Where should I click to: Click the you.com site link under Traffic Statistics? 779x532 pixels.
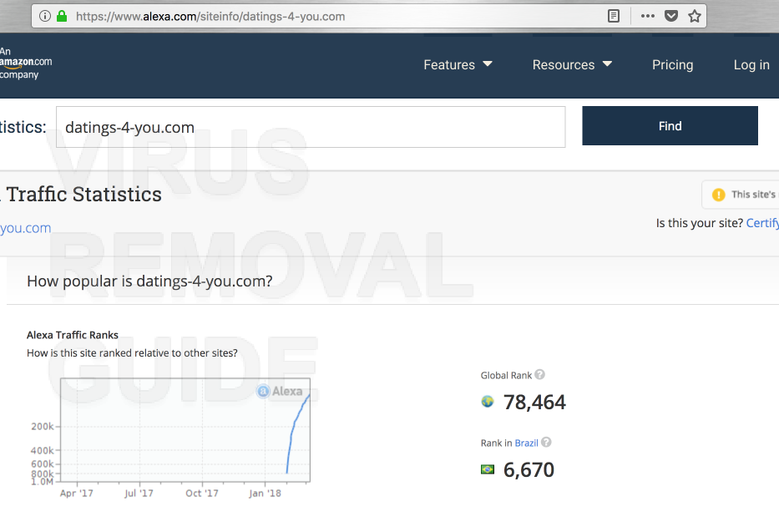click(x=25, y=228)
